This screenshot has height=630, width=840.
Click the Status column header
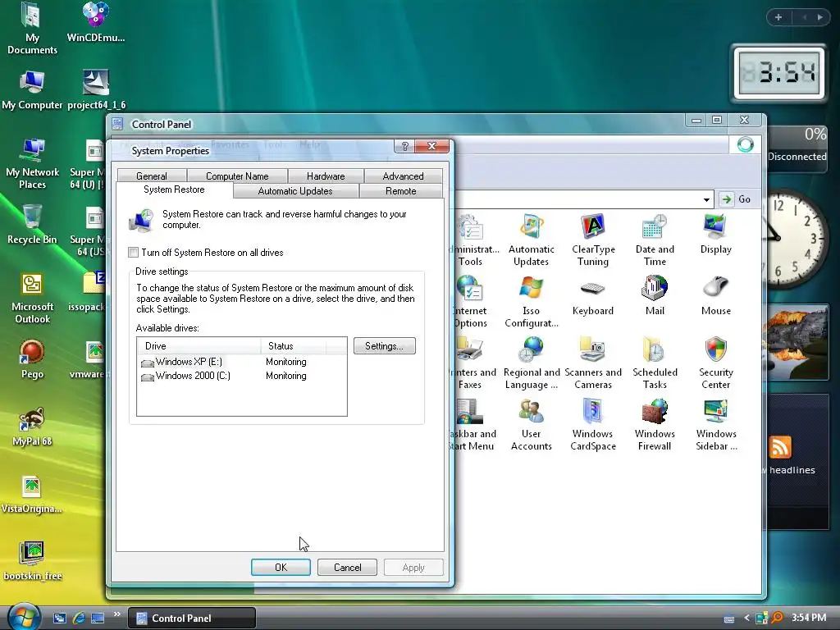293,346
